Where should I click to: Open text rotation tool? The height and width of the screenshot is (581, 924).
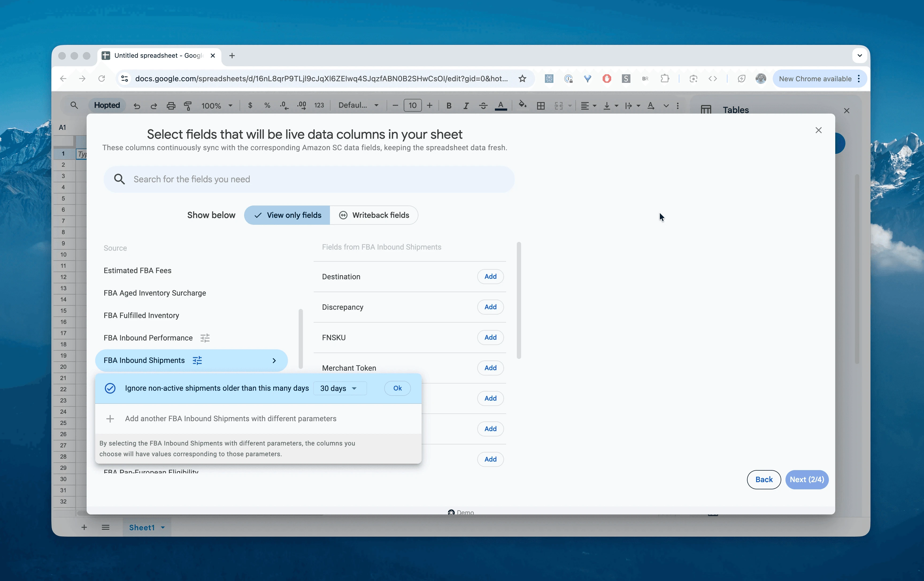click(x=651, y=106)
